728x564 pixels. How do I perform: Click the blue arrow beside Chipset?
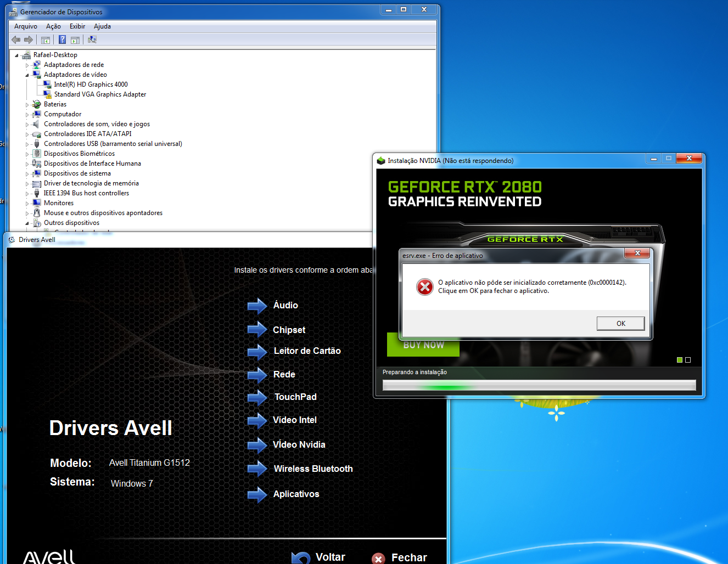(x=257, y=329)
